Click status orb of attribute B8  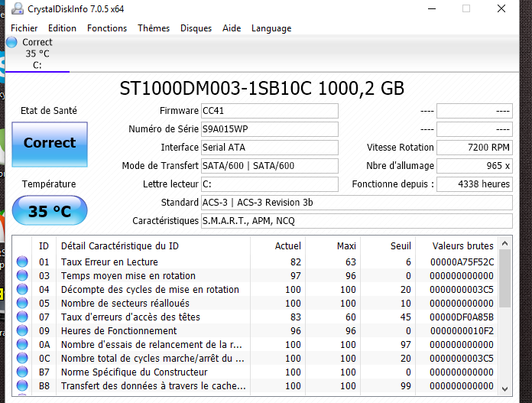[x=22, y=385]
